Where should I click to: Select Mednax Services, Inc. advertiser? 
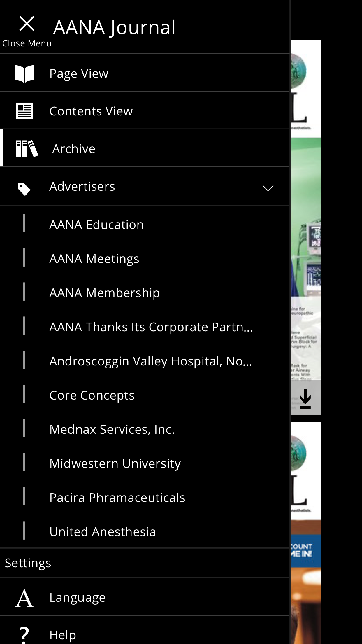point(112,429)
